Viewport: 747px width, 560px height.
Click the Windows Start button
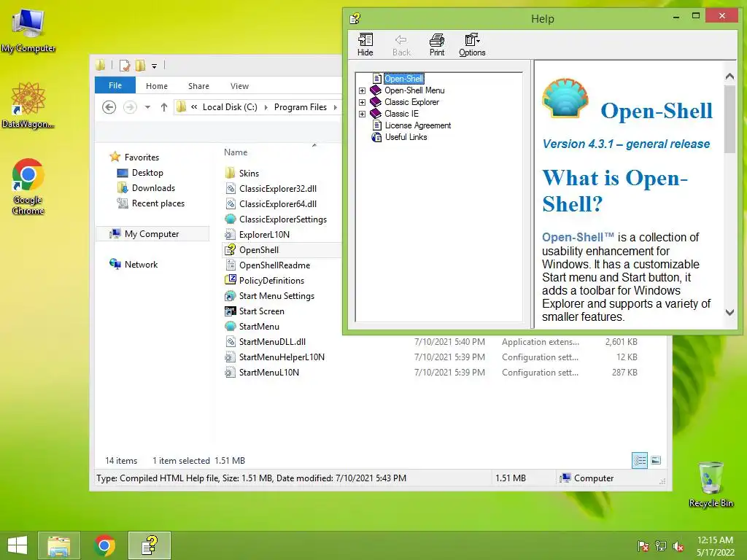[x=18, y=545]
